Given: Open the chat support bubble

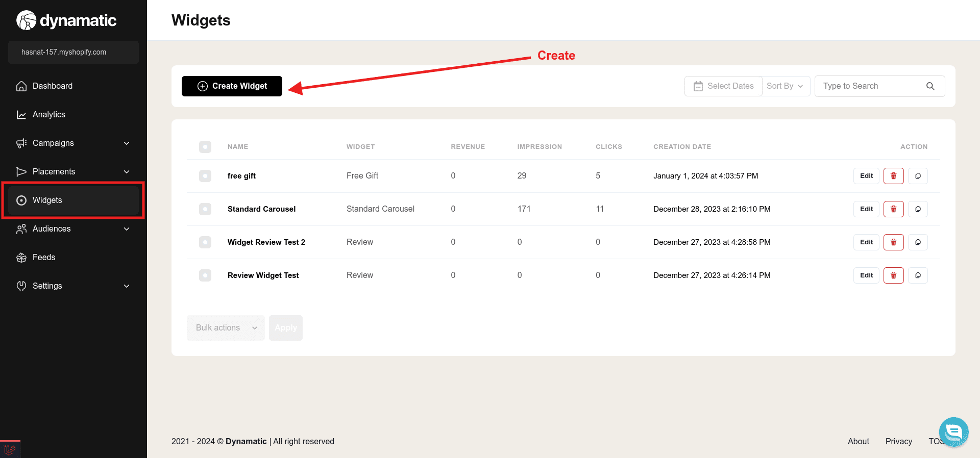Looking at the screenshot, I should point(953,432).
